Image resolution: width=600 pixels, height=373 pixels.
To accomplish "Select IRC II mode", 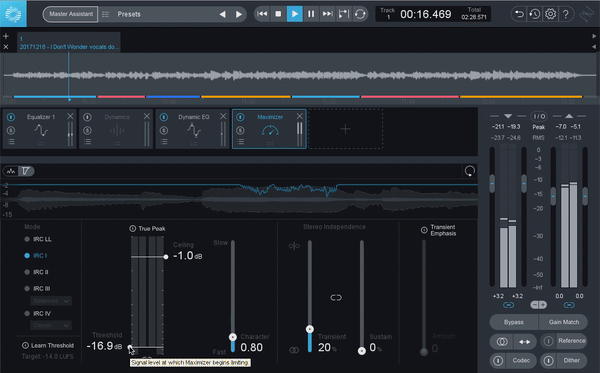I will coord(36,272).
